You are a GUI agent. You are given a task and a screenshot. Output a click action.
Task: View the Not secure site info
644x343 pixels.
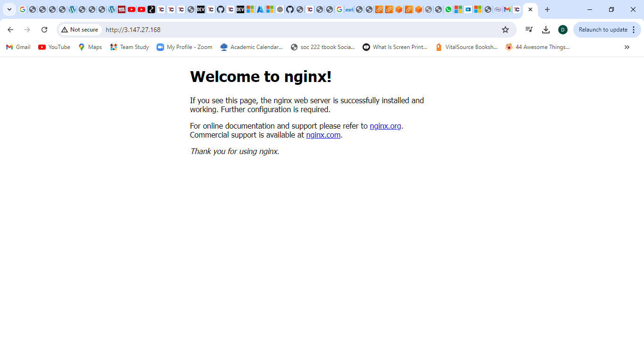pos(80,30)
